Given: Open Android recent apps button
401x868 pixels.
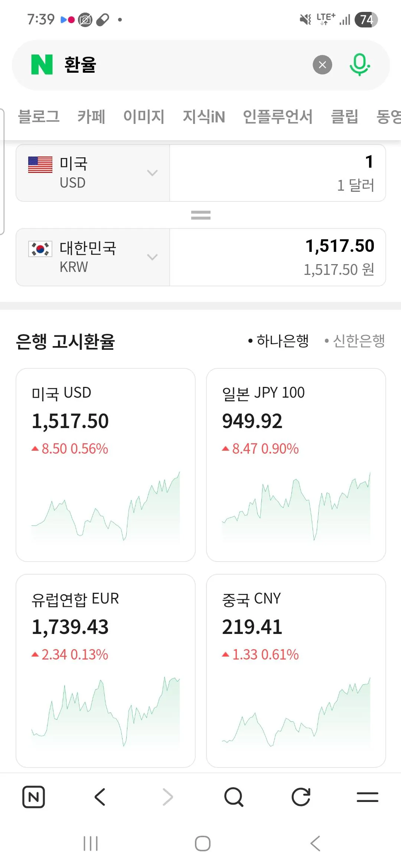Looking at the screenshot, I should pos(91,844).
